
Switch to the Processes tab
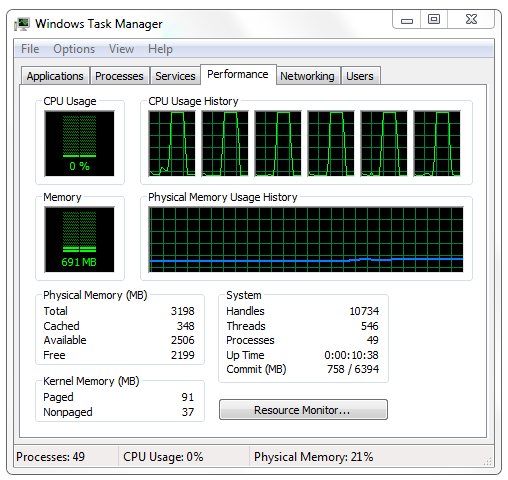click(119, 76)
